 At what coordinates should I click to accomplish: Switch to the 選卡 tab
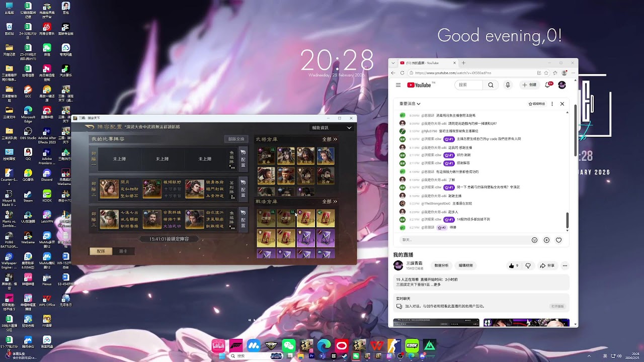123,251
